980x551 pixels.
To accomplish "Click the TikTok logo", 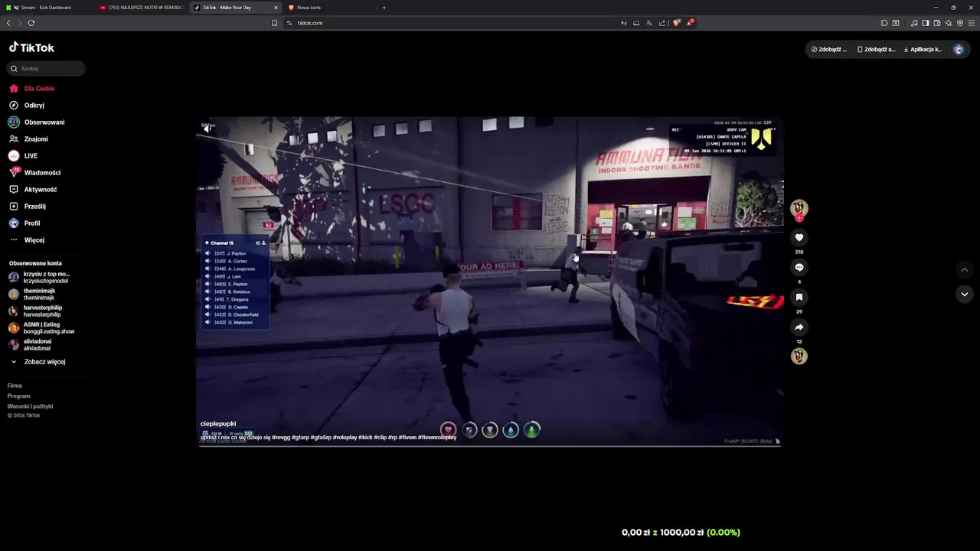I will pyautogui.click(x=31, y=47).
